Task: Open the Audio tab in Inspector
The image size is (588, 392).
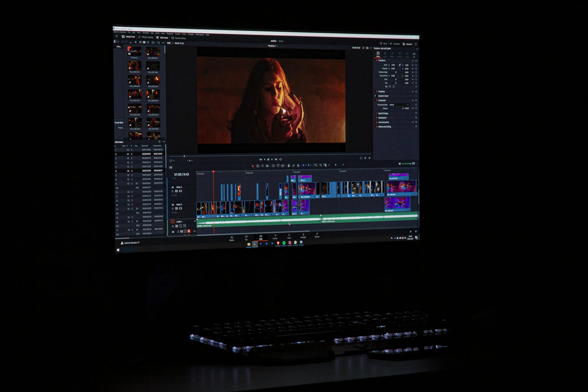Action: [x=385, y=55]
